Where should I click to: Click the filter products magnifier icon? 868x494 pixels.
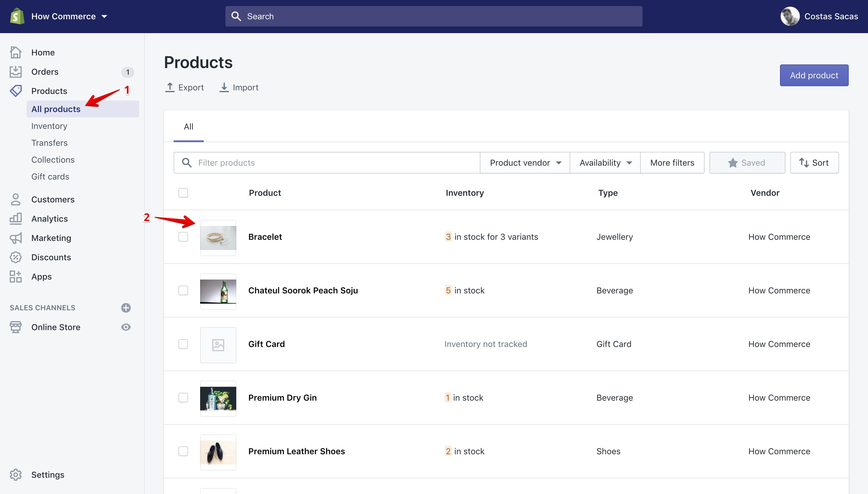pyautogui.click(x=187, y=163)
